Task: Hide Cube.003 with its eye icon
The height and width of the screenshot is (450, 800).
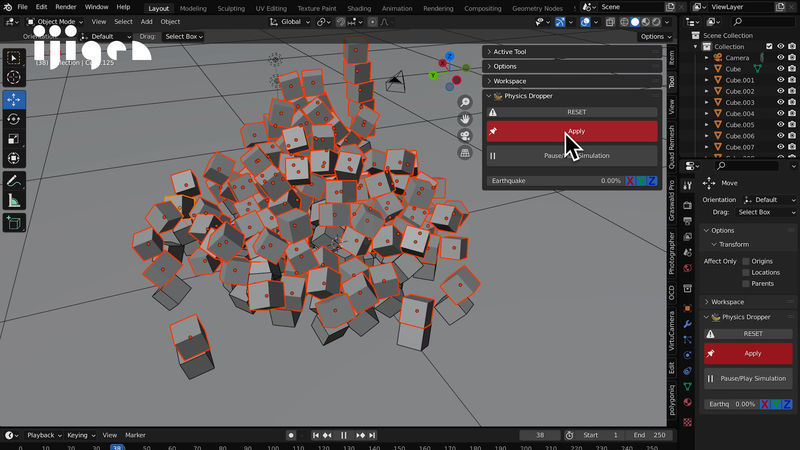Action: coord(781,103)
